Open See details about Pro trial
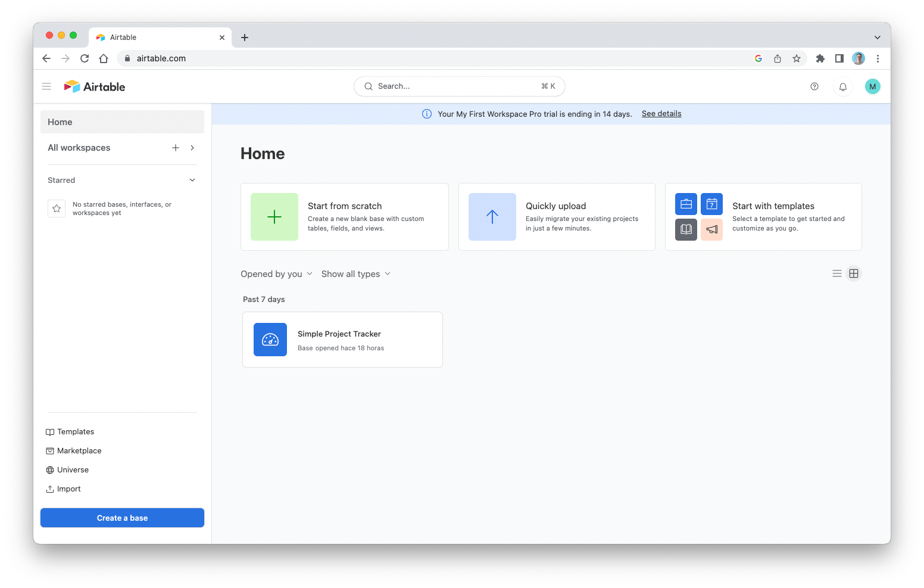The width and height of the screenshot is (924, 588). tap(661, 113)
